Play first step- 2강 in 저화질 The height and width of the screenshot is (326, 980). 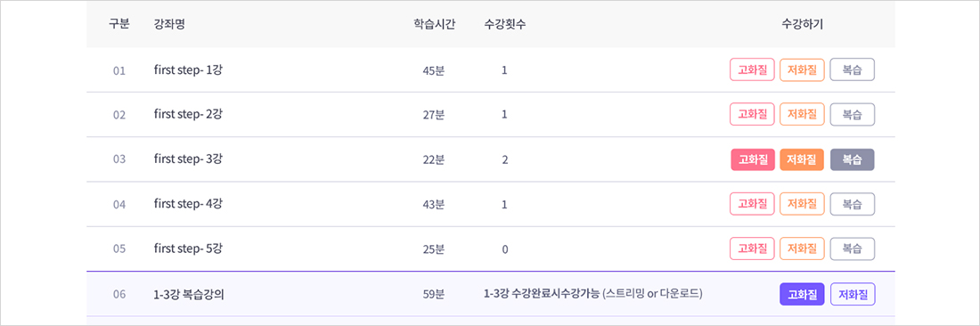(x=803, y=114)
